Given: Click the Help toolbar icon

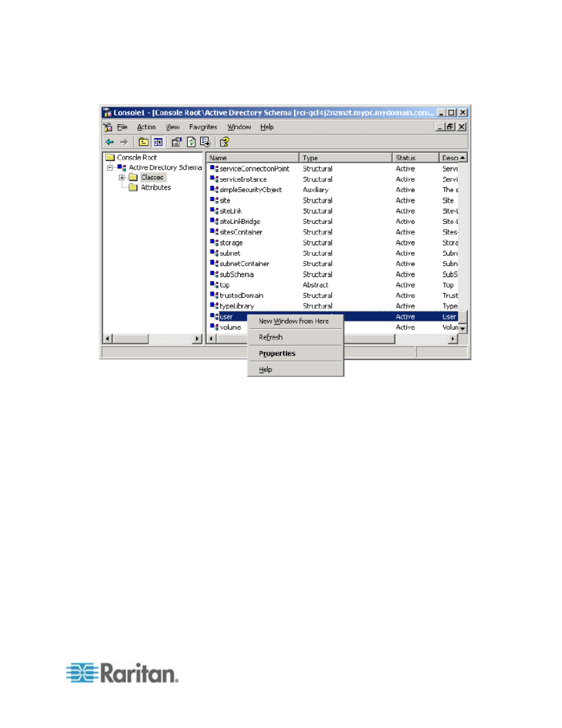Looking at the screenshot, I should 224,142.
